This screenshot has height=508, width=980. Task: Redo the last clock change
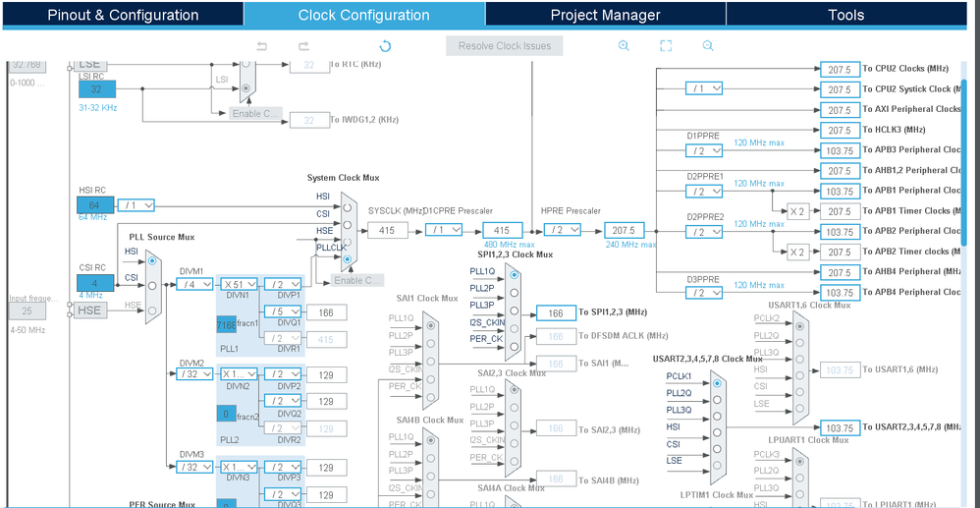303,45
